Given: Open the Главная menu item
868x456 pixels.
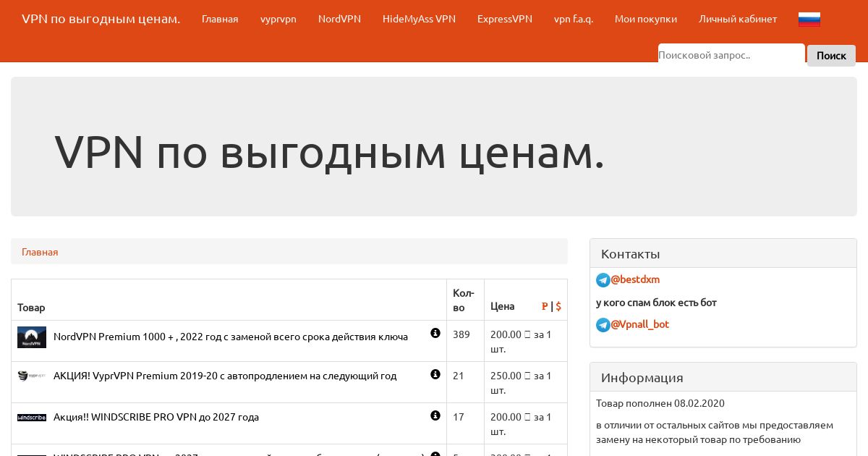Looking at the screenshot, I should pyautogui.click(x=220, y=19).
